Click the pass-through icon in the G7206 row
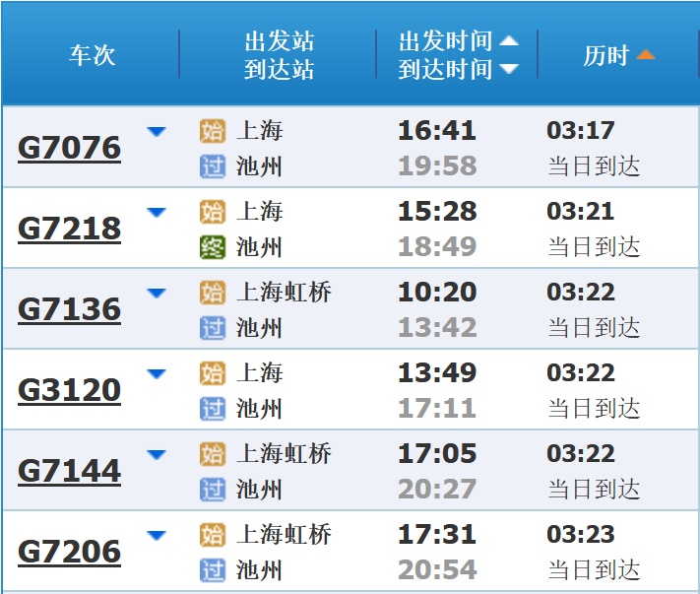Viewport: 700px width, 594px height. click(x=212, y=569)
